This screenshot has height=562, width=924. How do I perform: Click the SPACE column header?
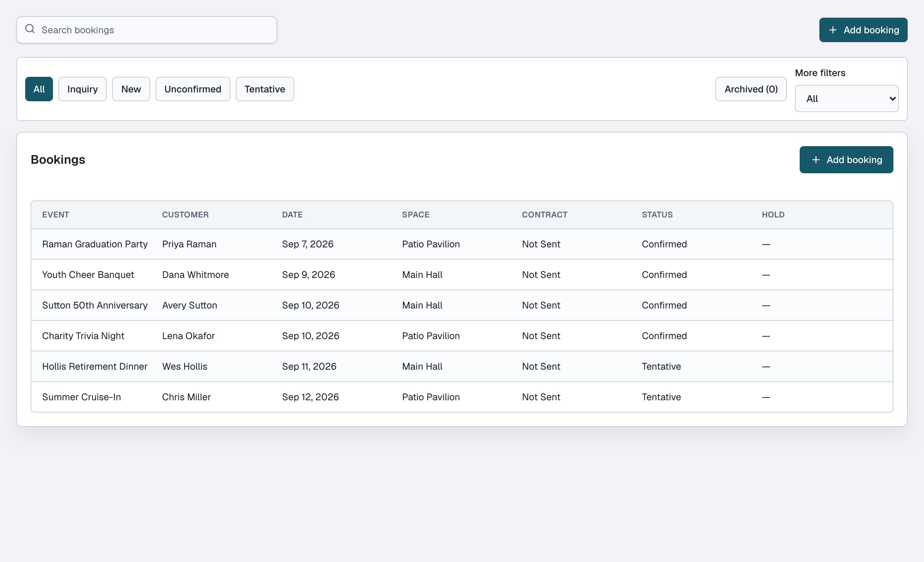[x=415, y=215]
